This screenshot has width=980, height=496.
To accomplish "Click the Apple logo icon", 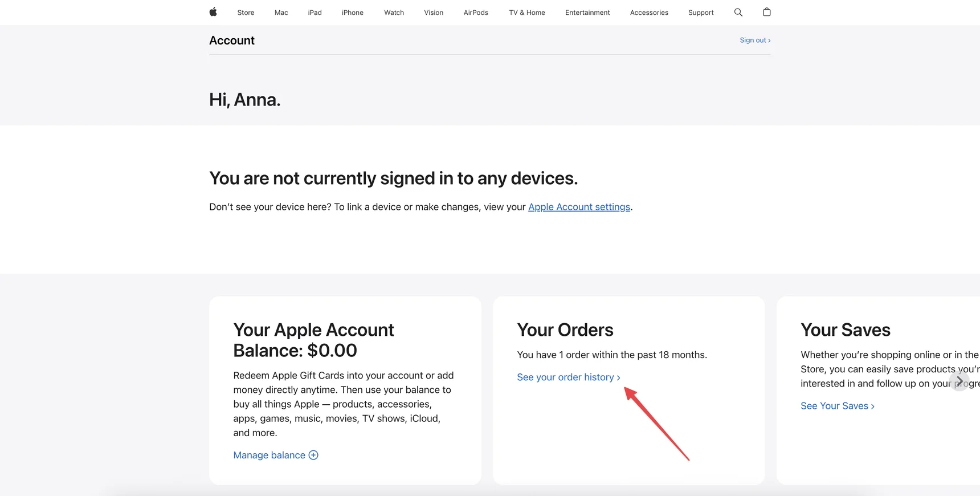I will [213, 12].
